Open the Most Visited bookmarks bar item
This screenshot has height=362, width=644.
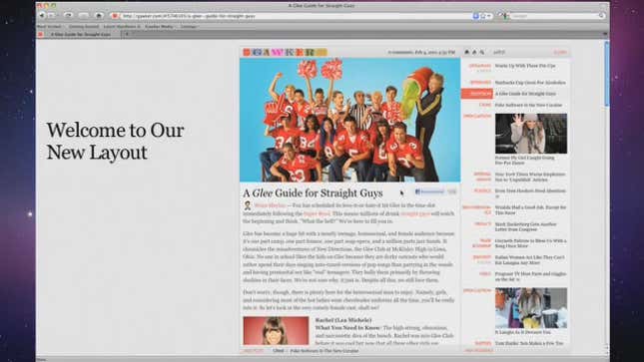[50, 26]
